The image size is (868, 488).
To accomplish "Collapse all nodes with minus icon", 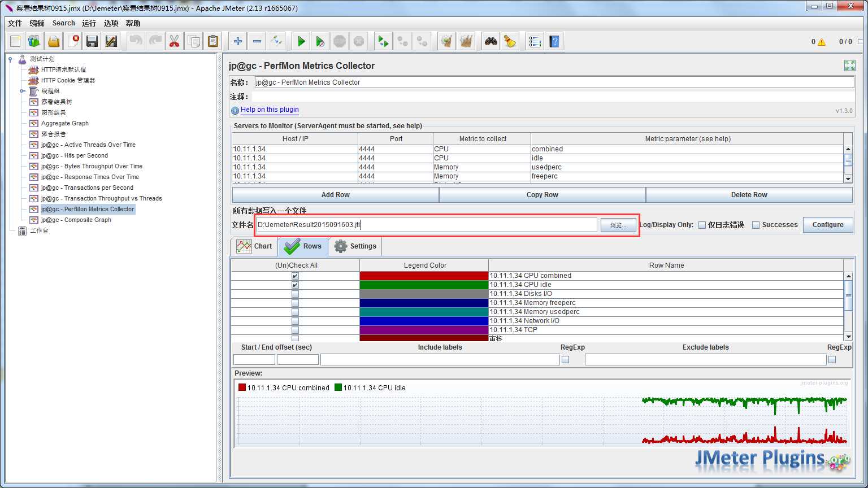I will point(257,41).
